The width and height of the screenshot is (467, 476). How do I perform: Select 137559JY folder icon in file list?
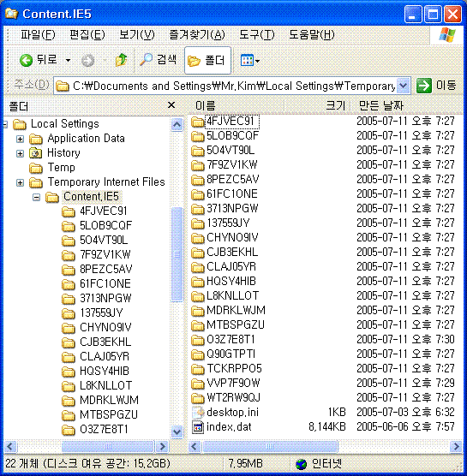pyautogui.click(x=197, y=223)
